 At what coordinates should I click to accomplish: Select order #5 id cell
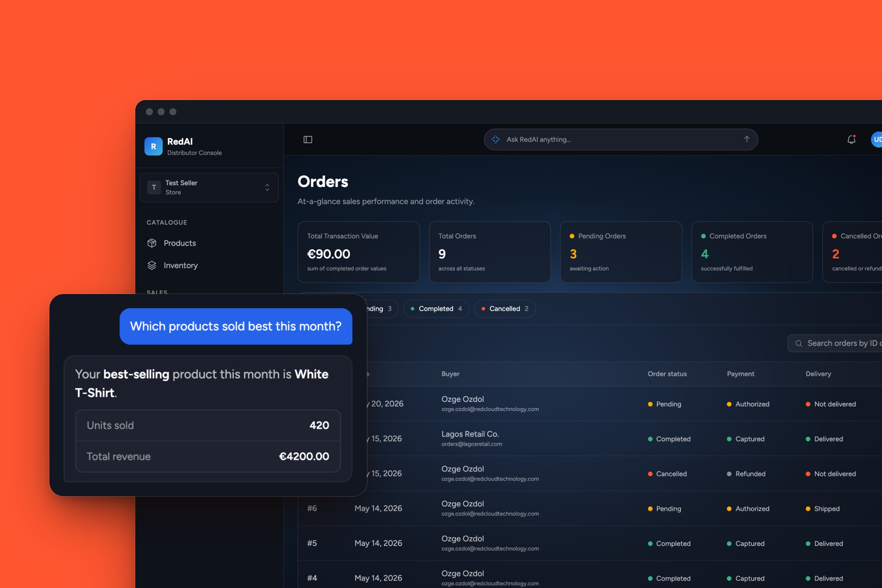pos(312,544)
